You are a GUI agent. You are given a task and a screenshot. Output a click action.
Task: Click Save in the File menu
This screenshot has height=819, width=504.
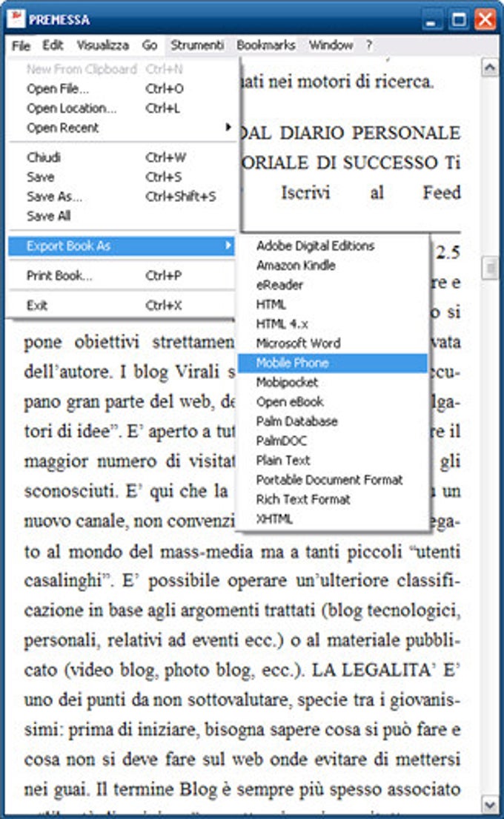121,177
